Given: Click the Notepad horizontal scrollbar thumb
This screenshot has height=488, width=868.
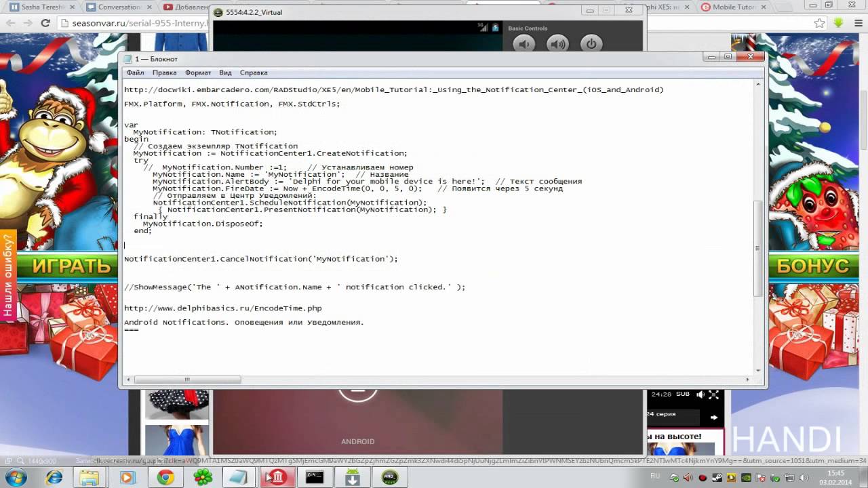Looking at the screenshot, I should coord(187,380).
